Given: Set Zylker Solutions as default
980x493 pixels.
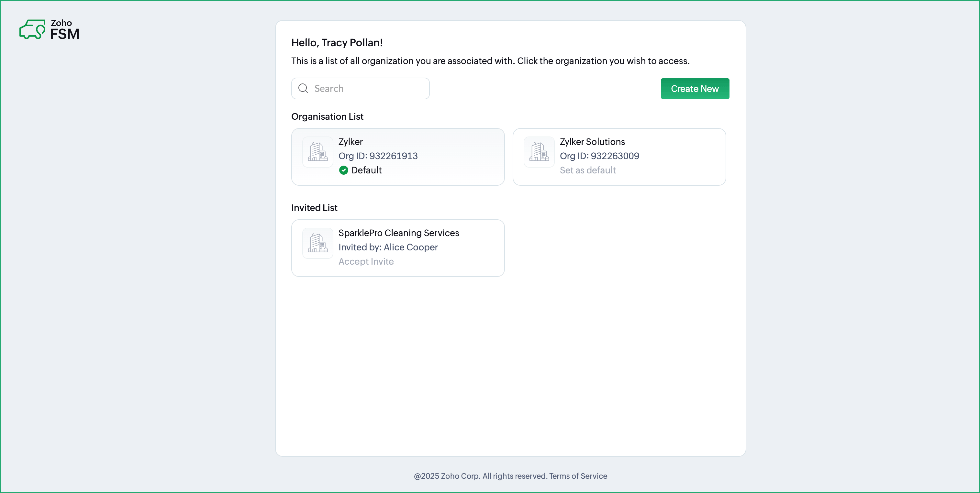Looking at the screenshot, I should click(588, 170).
